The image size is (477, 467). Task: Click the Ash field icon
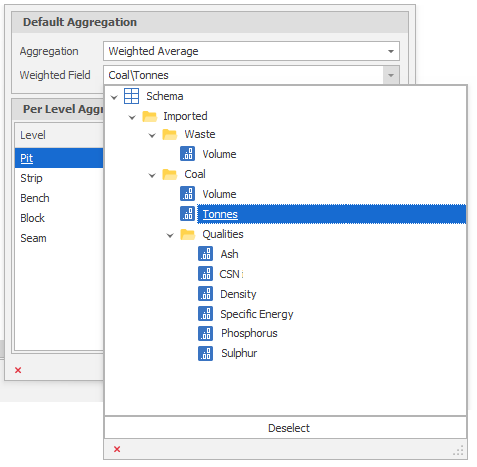205,254
